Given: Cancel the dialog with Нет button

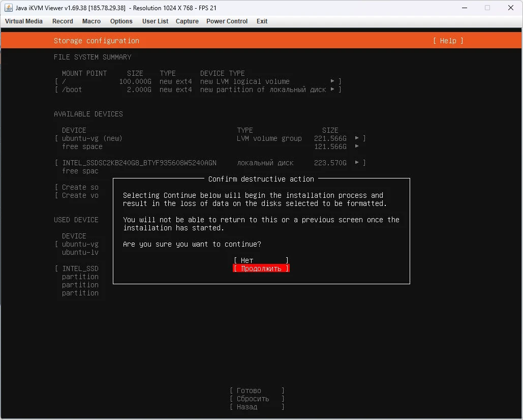Looking at the screenshot, I should point(261,260).
